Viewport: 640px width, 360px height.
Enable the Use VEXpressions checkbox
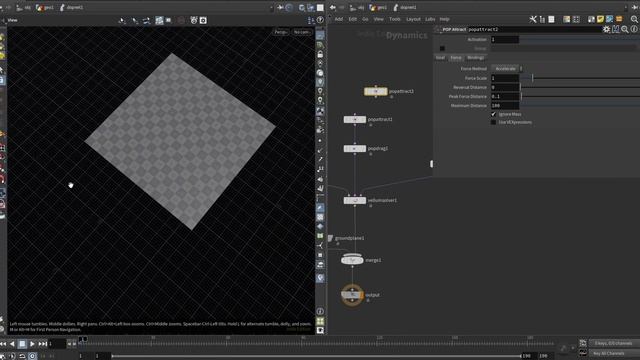click(x=493, y=122)
